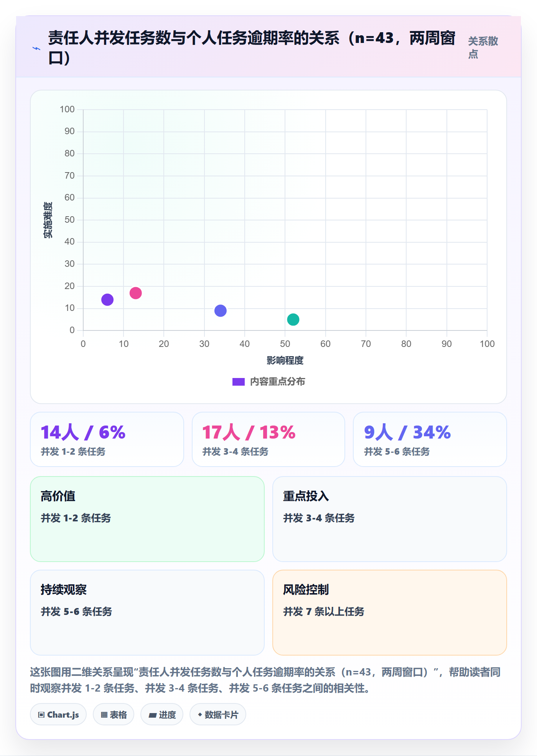Open the 9人 / 34% data card
This screenshot has height=756, width=537.
430,439
